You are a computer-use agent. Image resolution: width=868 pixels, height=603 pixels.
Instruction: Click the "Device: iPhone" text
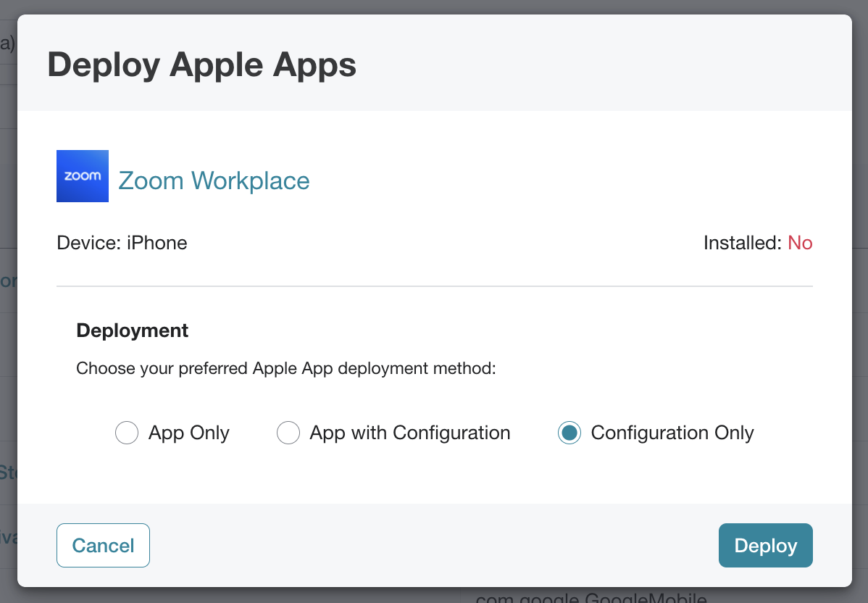pos(122,243)
